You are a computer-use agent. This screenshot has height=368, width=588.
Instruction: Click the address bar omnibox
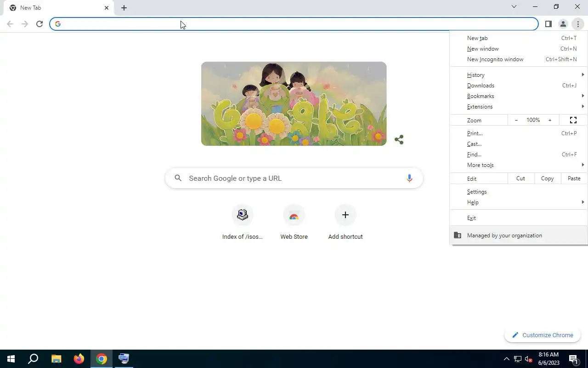[294, 24]
